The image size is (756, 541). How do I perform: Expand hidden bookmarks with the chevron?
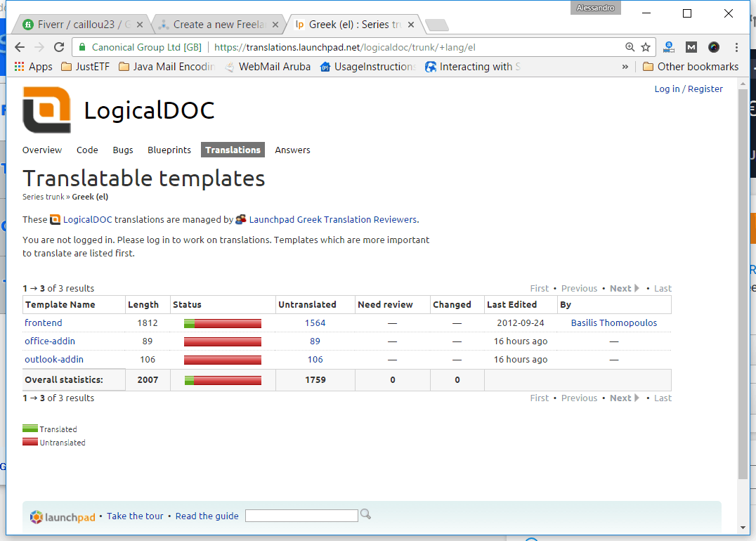[625, 67]
